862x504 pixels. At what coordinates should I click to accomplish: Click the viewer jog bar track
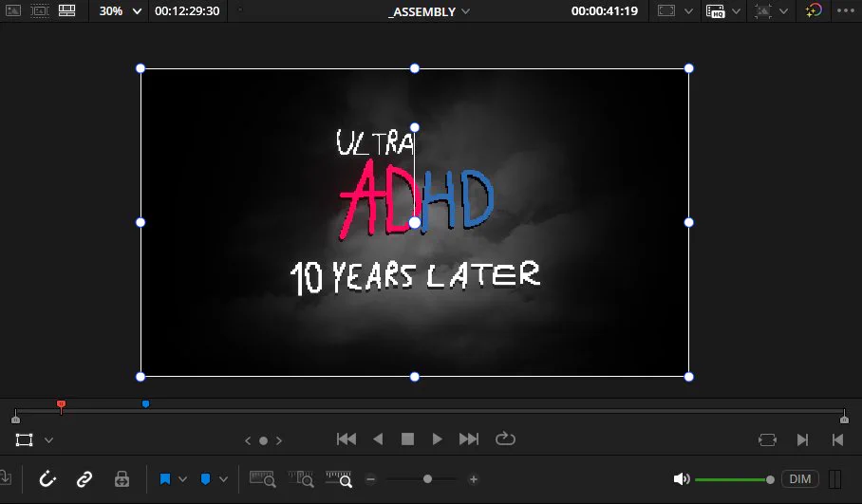point(430,411)
